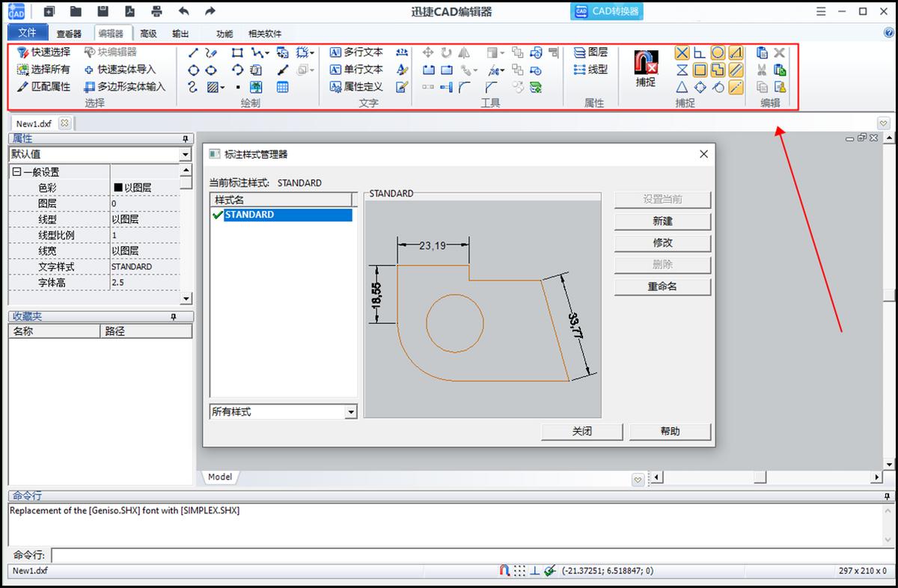The image size is (898, 588).
Task: Open the 所有样式 style filter dropdown
Action: click(x=351, y=412)
